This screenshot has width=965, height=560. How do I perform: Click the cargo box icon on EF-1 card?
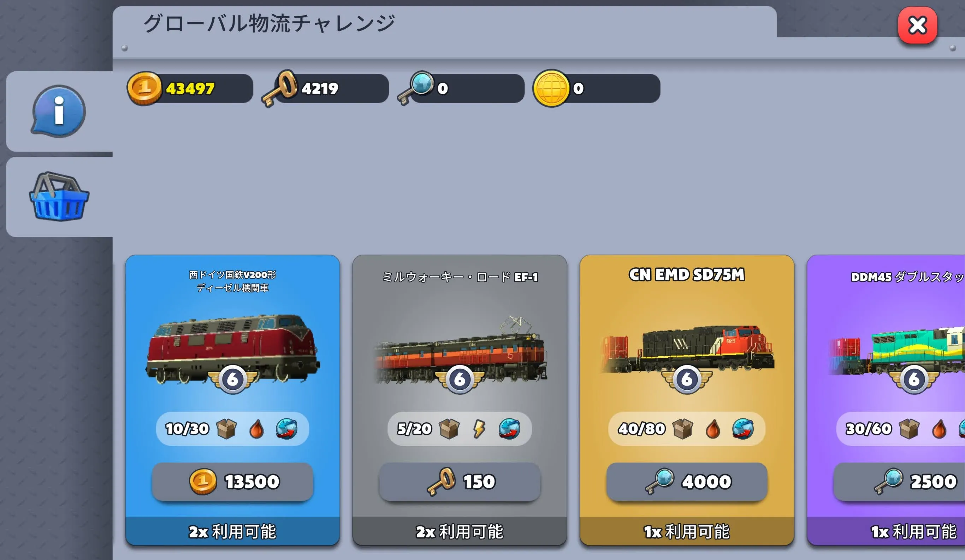pos(449,428)
